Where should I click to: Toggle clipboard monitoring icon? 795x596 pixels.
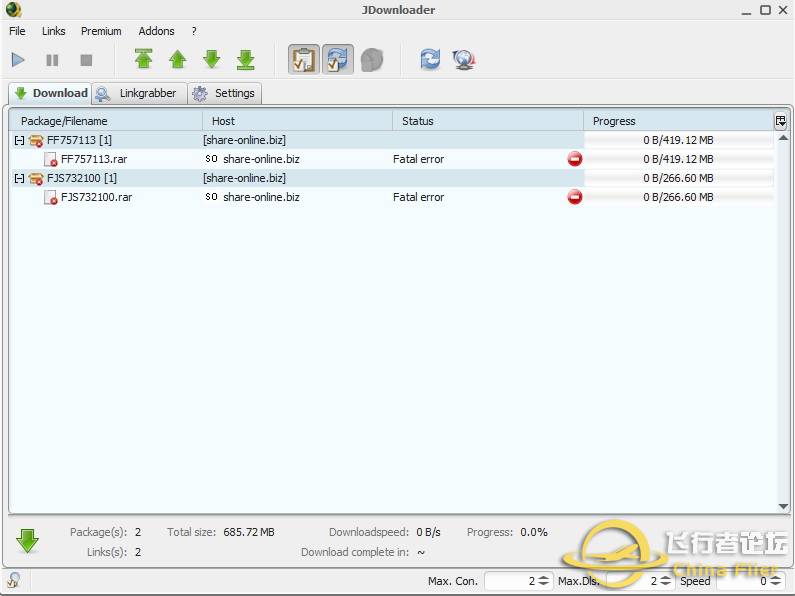[x=304, y=59]
